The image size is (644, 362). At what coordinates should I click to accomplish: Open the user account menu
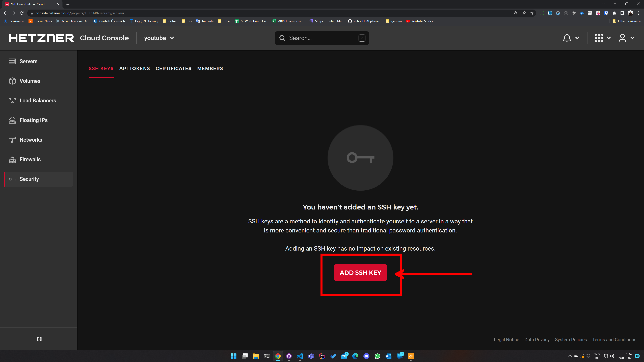tap(623, 38)
